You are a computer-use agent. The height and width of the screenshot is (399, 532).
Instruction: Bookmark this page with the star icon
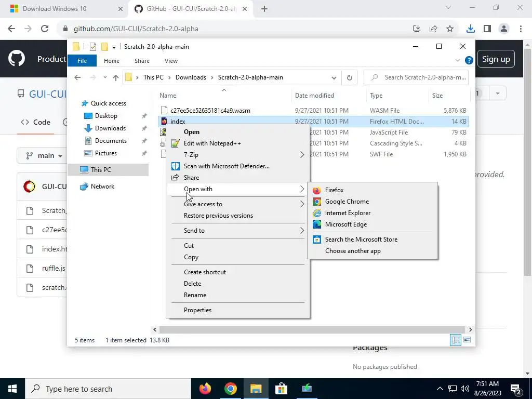tap(450, 29)
